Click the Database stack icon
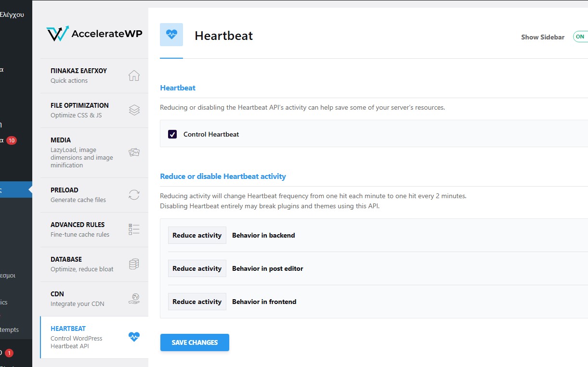The height and width of the screenshot is (367, 588). click(134, 264)
